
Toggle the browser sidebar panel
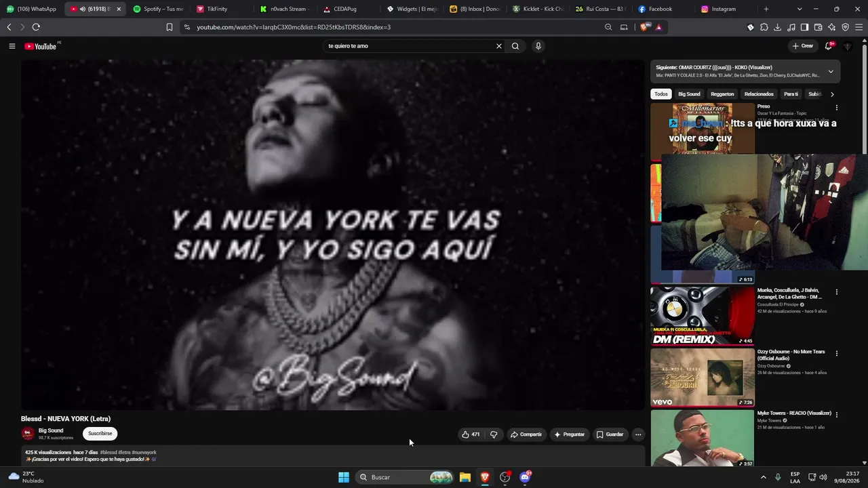tap(804, 27)
